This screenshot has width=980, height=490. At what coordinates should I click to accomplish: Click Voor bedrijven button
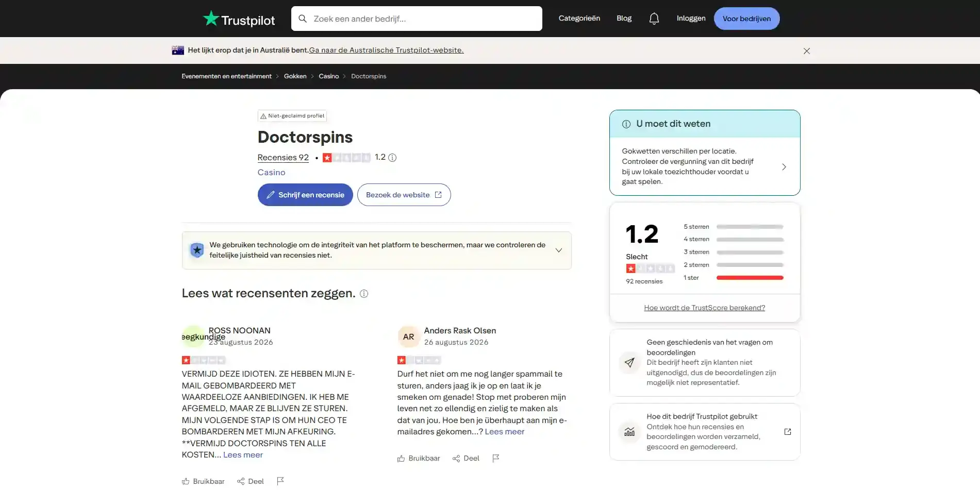coord(746,19)
